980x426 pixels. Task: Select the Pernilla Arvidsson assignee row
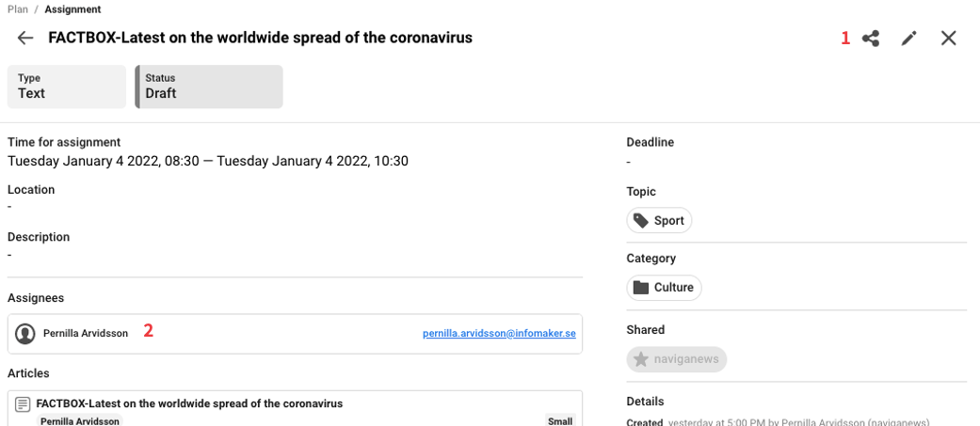[x=282, y=334]
